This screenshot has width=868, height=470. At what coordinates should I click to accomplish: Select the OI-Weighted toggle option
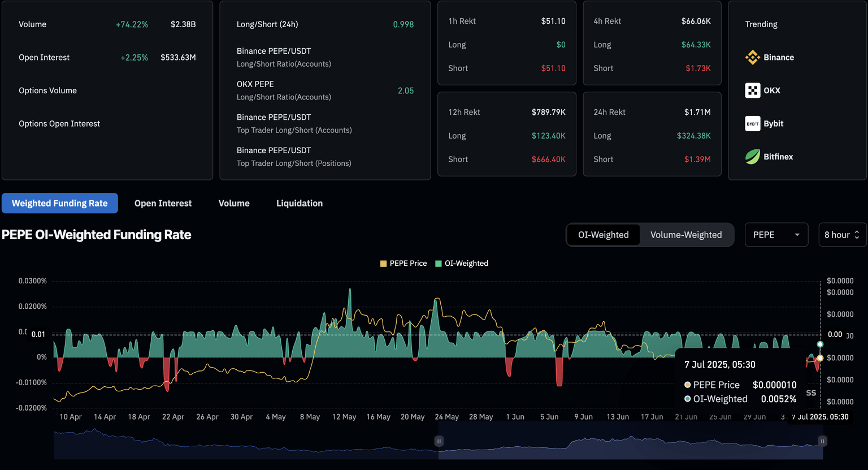pos(603,235)
